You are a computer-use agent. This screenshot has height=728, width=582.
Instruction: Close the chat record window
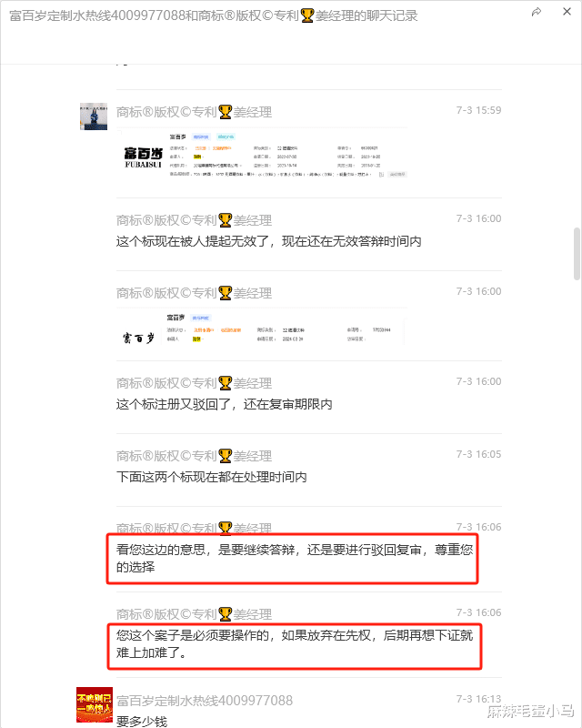(x=567, y=12)
